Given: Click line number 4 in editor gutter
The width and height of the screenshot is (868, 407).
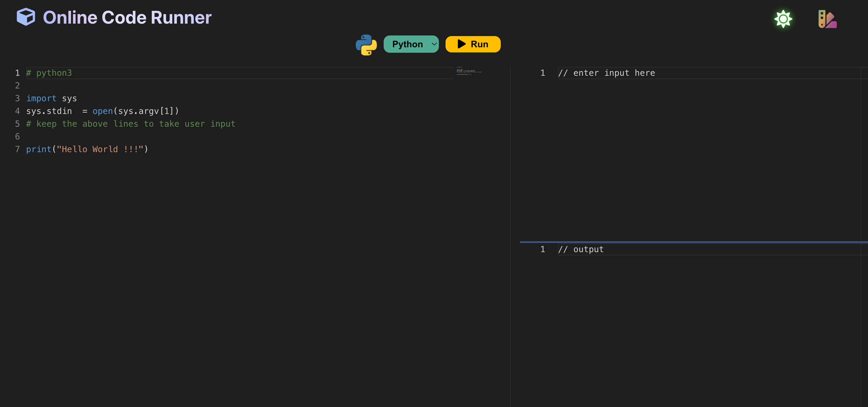Looking at the screenshot, I should (18, 111).
